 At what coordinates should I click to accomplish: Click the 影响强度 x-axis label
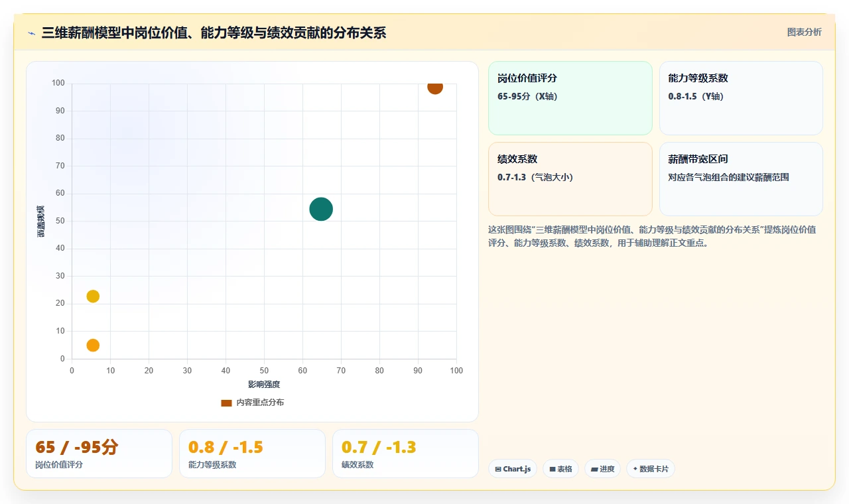pos(264,385)
